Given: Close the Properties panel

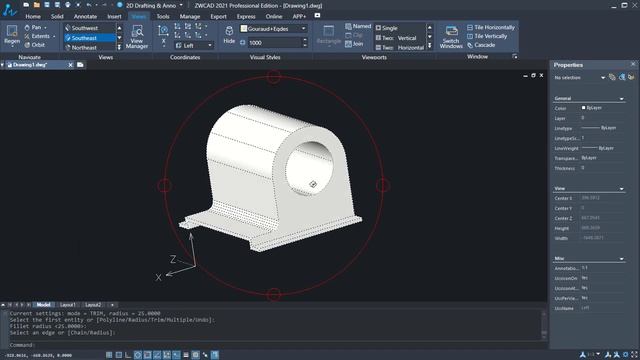Looking at the screenshot, I should 633,64.
